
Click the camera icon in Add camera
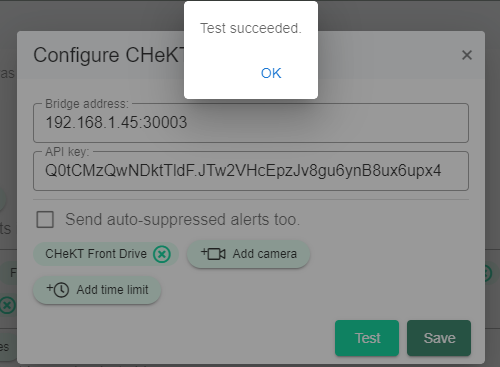pyautogui.click(x=213, y=254)
